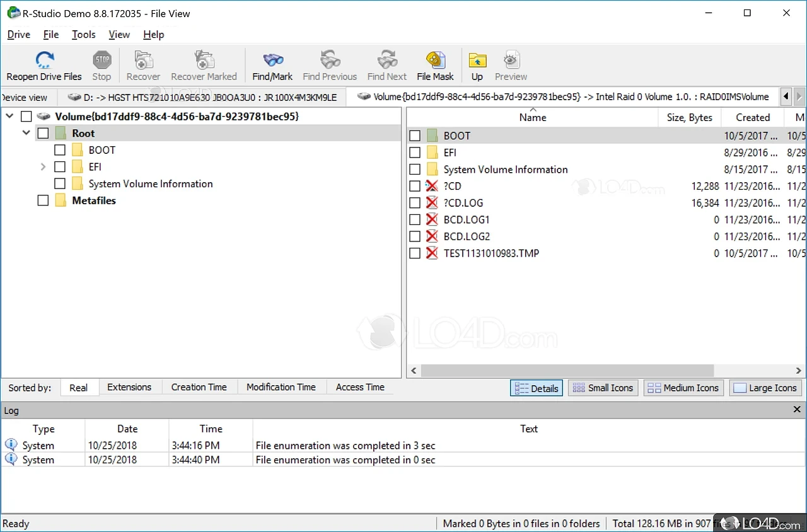Image resolution: width=807 pixels, height=532 pixels.
Task: Click the Reopen Drive Files icon
Action: (x=44, y=60)
